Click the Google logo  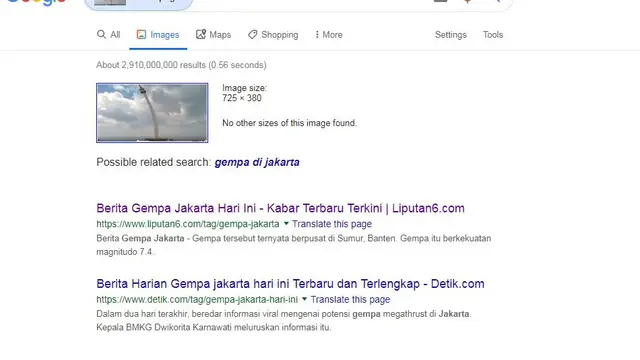[x=37, y=2]
